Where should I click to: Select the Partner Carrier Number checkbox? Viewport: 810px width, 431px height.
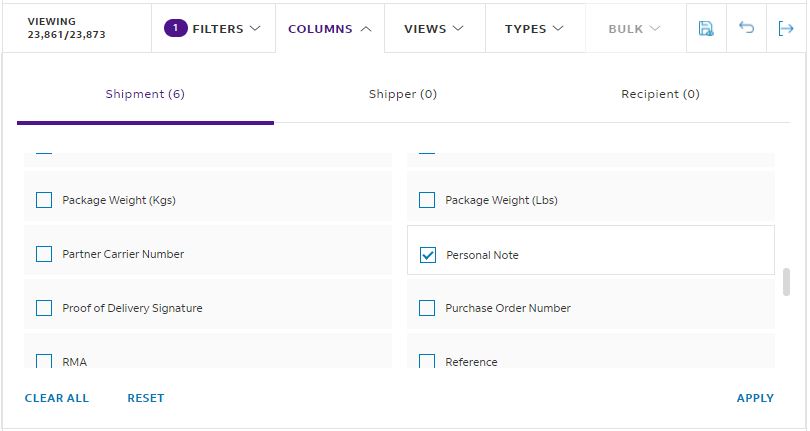tap(44, 254)
